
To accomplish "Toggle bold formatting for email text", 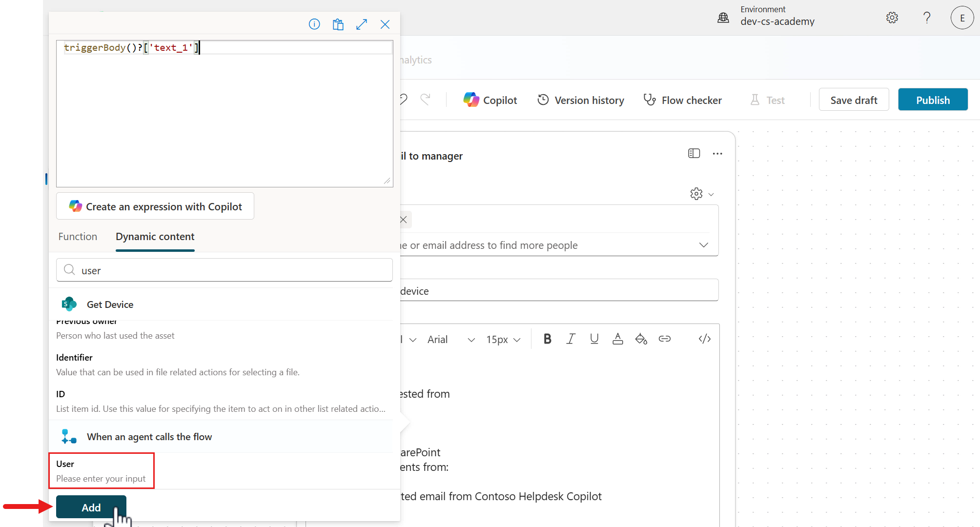I will click(x=547, y=339).
